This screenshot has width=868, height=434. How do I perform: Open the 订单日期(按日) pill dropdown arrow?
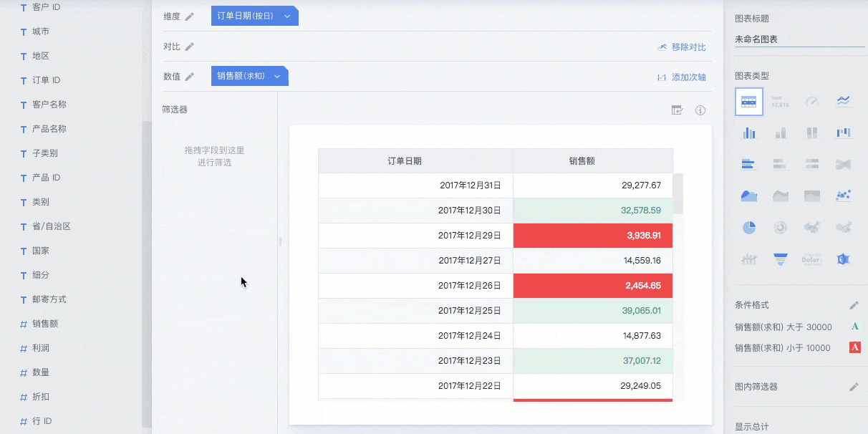287,16
